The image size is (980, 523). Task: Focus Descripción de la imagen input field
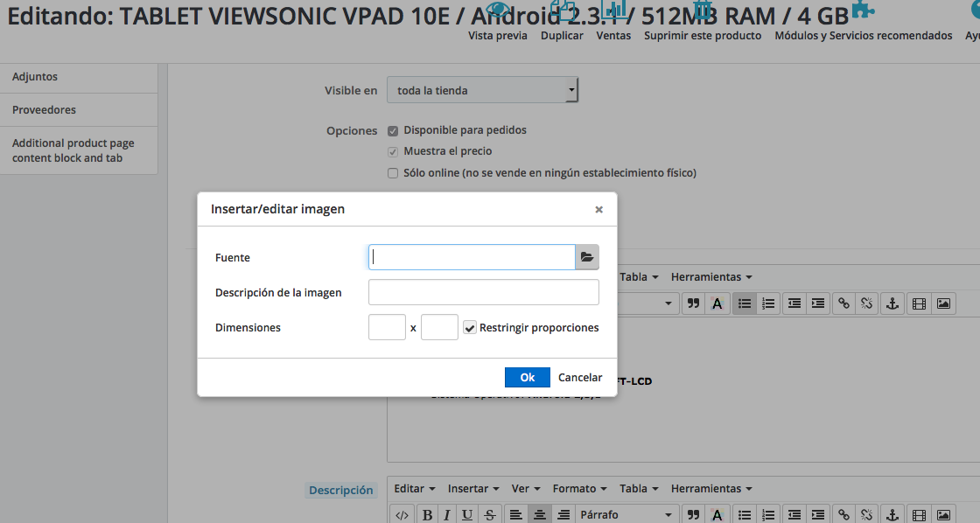(x=484, y=292)
